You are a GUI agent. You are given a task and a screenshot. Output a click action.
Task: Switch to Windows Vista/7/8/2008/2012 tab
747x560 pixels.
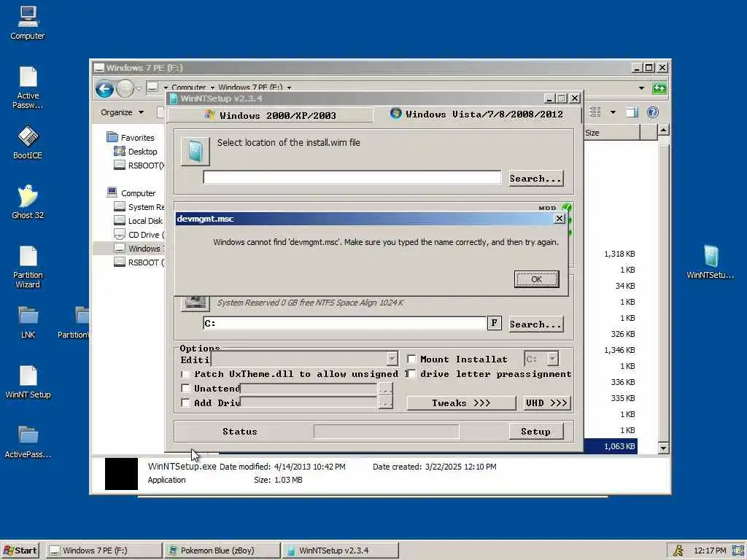pyautogui.click(x=478, y=114)
